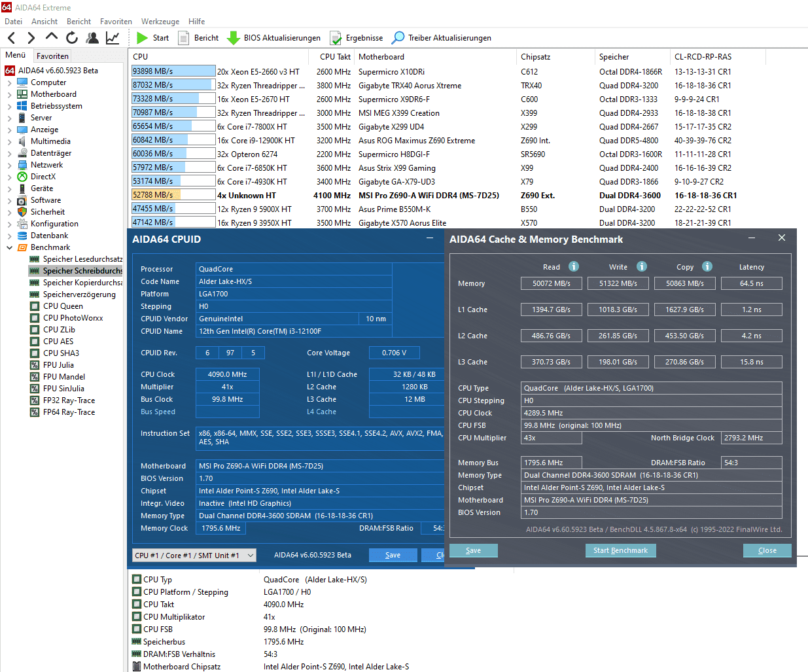Expand the Software tree node
The image size is (808, 672).
[9, 201]
